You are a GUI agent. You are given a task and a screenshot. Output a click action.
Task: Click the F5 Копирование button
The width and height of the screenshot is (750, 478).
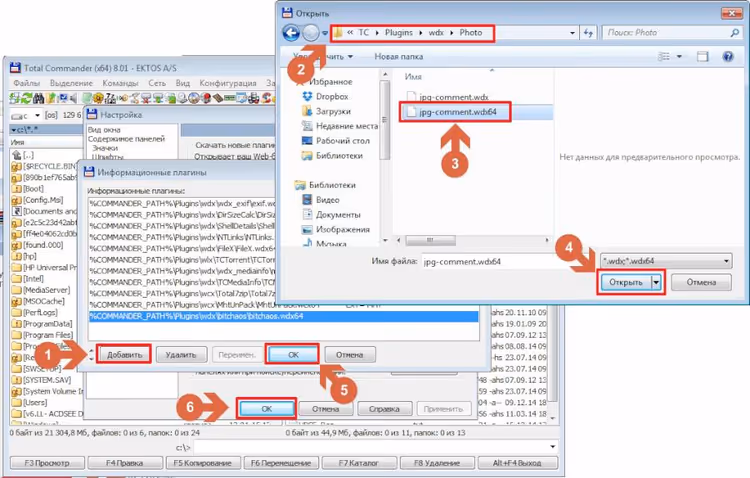[x=202, y=463]
